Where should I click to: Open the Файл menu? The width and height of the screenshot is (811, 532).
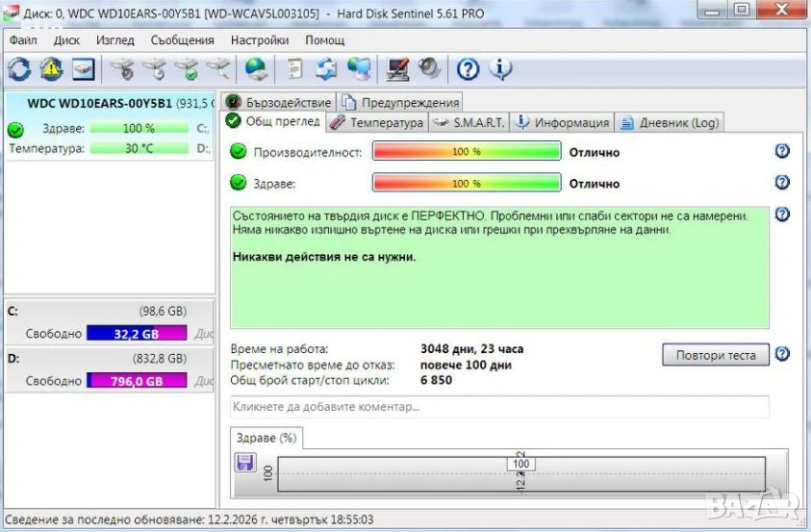tap(23, 40)
